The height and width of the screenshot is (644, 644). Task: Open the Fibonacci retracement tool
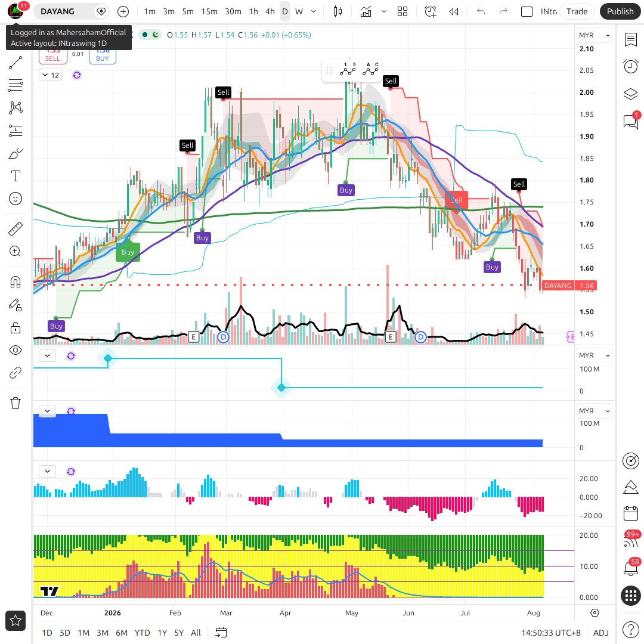[x=16, y=85]
